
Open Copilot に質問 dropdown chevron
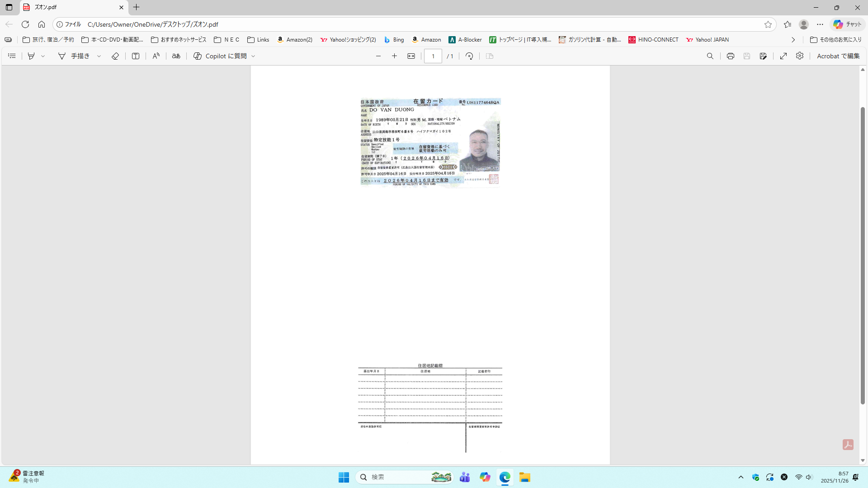(x=253, y=56)
